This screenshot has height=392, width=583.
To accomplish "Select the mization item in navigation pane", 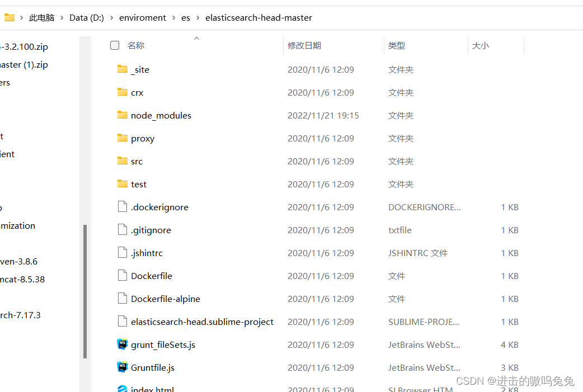I will 18,226.
